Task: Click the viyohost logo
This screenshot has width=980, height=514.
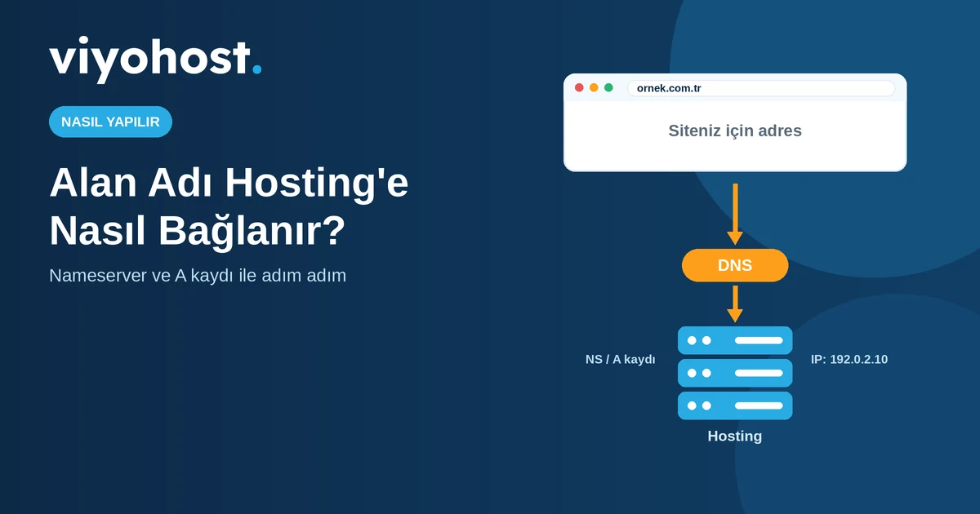Action: 155,60
